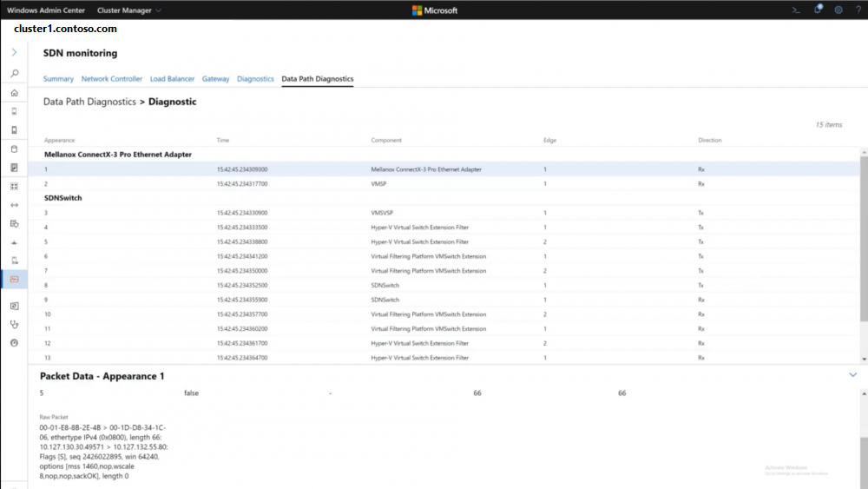Open the settings gear in header

pyautogui.click(x=838, y=10)
